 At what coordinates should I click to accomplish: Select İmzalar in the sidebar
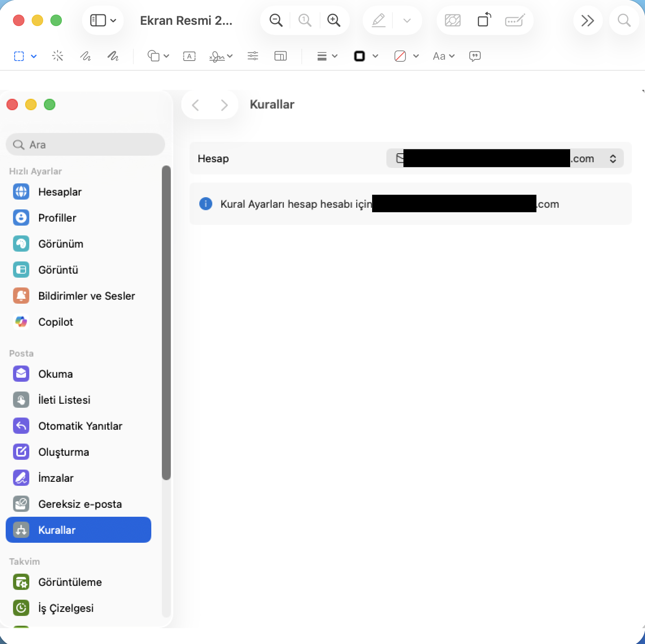click(x=78, y=478)
